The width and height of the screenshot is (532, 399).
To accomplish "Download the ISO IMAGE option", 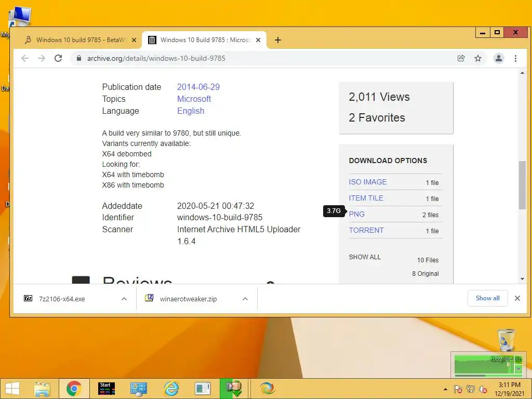I will pos(367,182).
